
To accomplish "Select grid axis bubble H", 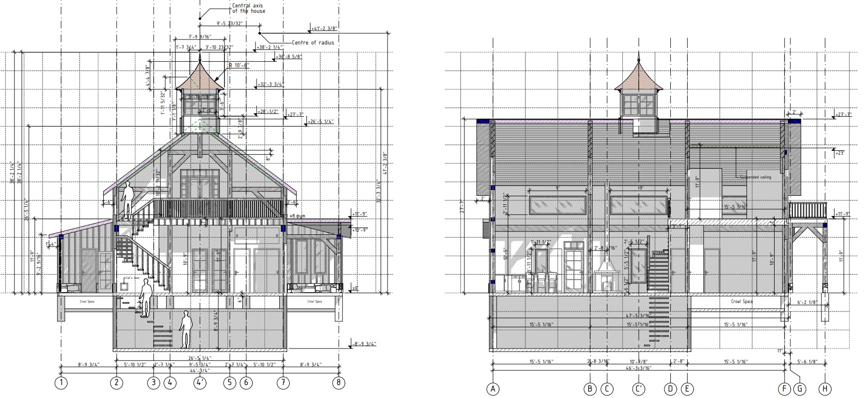I will point(825,389).
